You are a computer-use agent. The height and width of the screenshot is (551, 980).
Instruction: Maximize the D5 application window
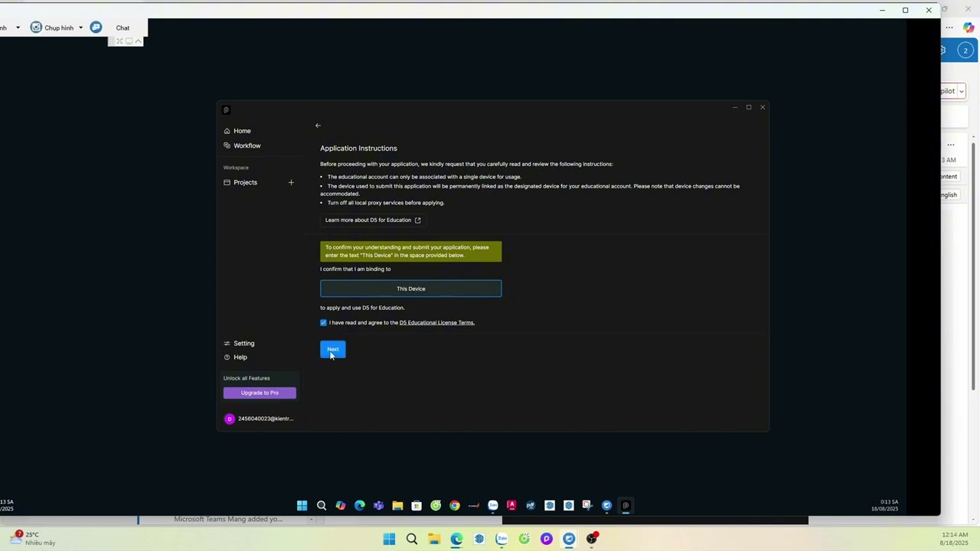pos(749,107)
